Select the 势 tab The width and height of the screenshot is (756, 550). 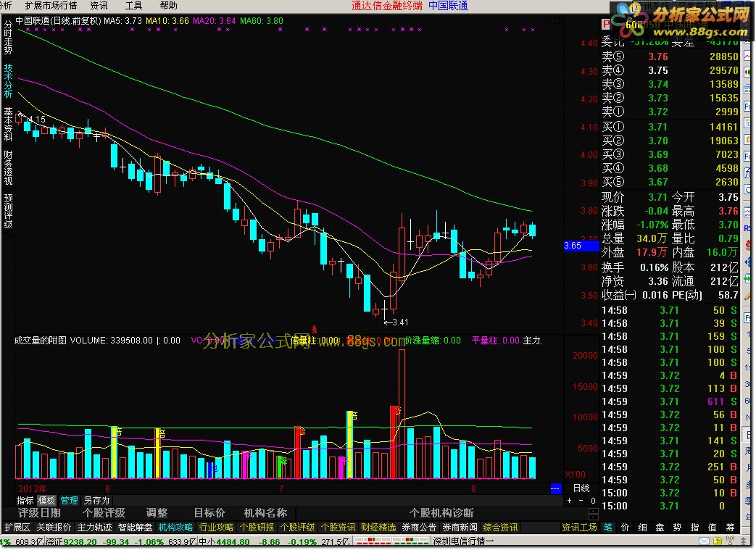(677, 528)
